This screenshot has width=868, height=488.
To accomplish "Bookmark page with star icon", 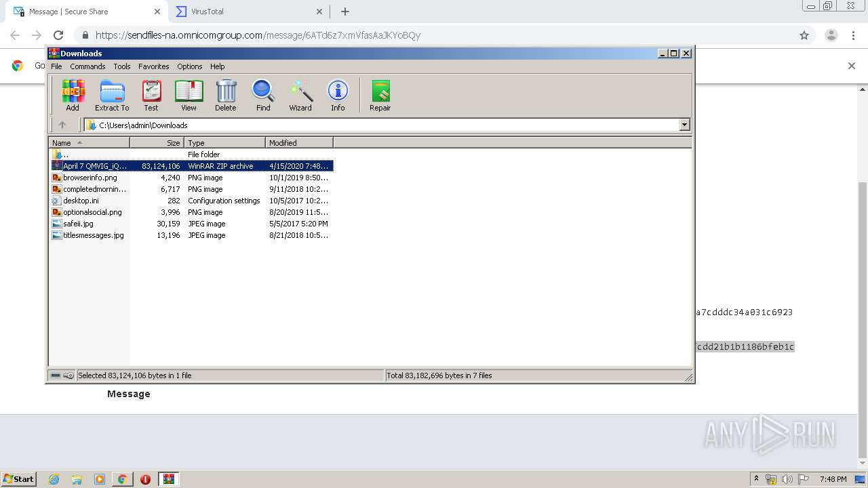I will pos(804,35).
